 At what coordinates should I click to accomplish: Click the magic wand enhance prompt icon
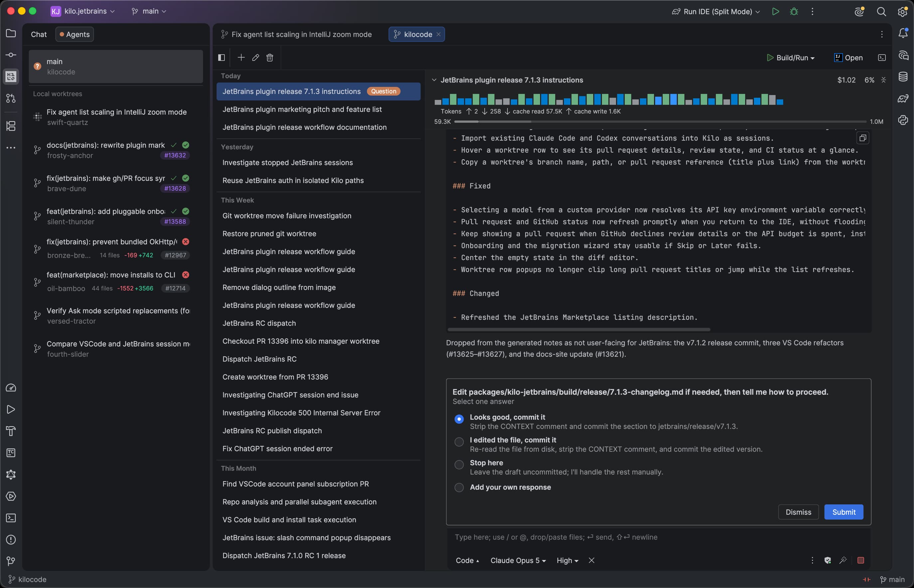(843, 560)
